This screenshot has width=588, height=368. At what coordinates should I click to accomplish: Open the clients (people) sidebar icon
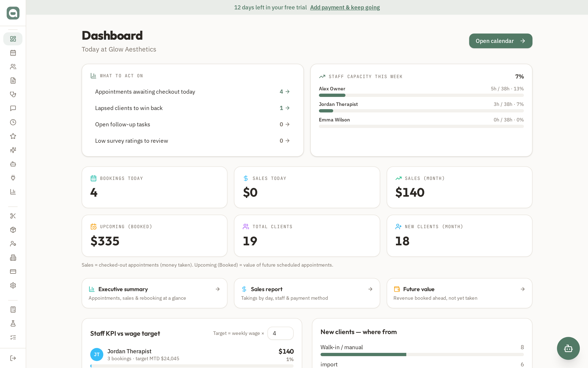(13, 67)
